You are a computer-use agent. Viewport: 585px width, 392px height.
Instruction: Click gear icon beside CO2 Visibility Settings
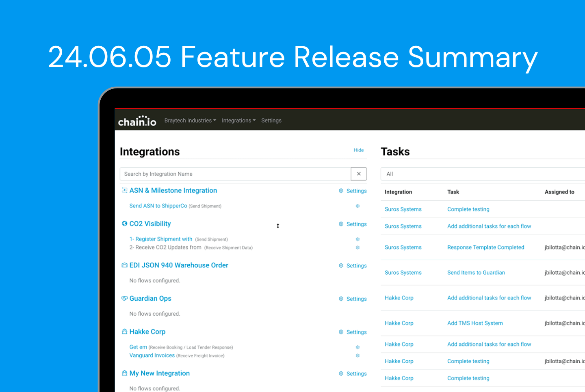pos(341,224)
